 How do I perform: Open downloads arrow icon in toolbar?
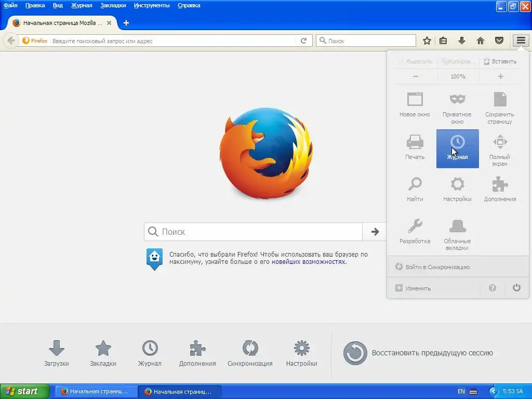pyautogui.click(x=461, y=41)
